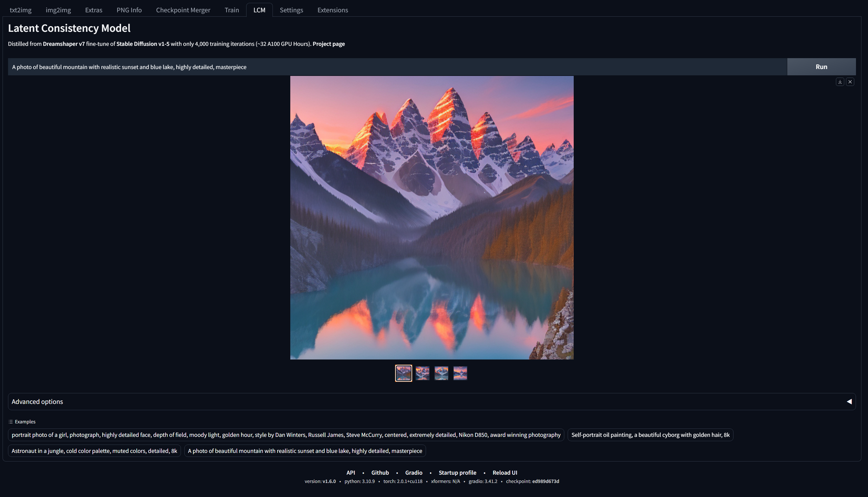Switch to the txt2img tab
Viewport: 868px width, 497px height.
click(20, 10)
